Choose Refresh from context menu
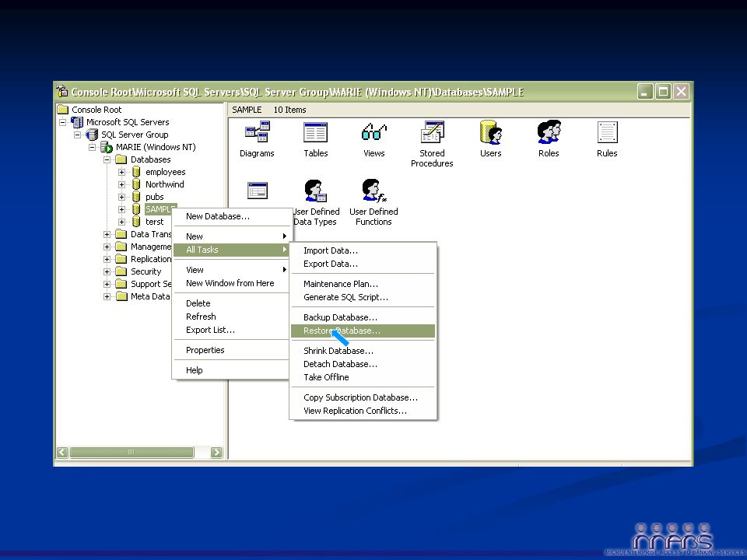 click(x=231, y=317)
